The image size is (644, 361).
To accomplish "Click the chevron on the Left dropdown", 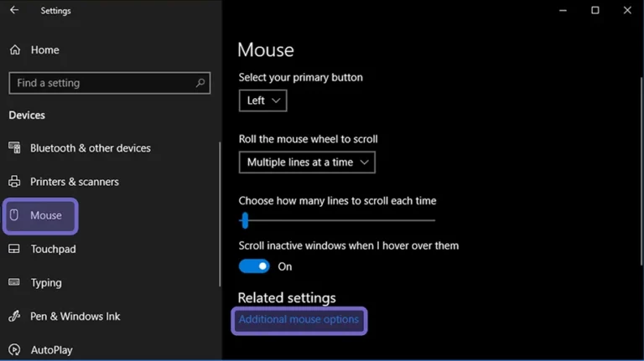I will click(x=276, y=101).
